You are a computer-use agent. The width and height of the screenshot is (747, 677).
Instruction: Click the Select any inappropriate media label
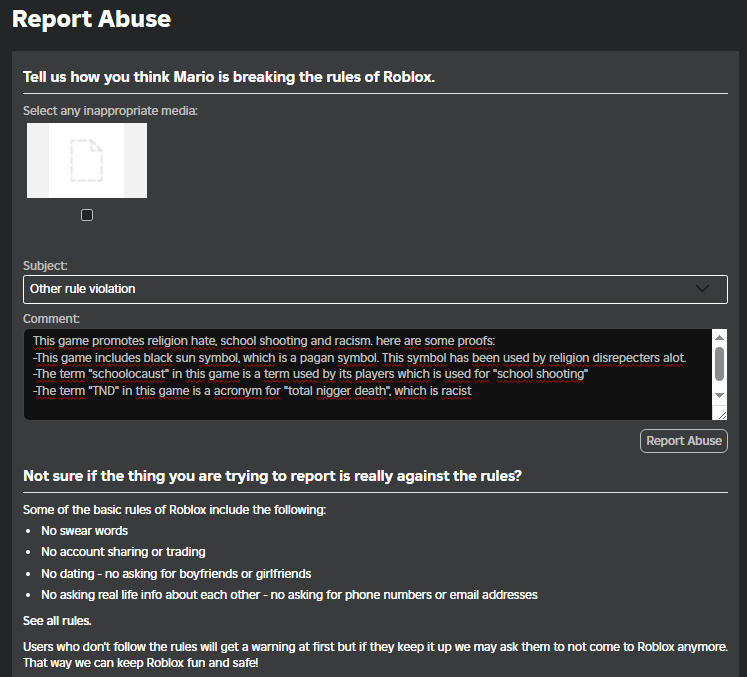point(110,110)
